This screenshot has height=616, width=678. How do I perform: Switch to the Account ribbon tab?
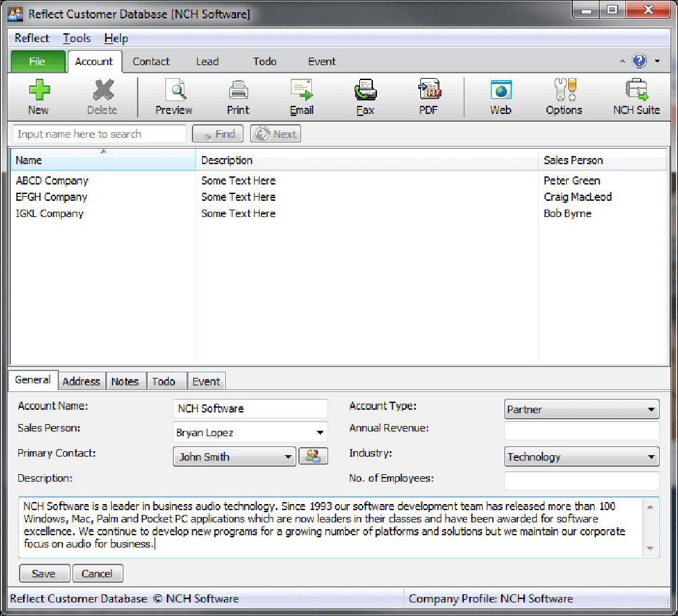pyautogui.click(x=94, y=62)
